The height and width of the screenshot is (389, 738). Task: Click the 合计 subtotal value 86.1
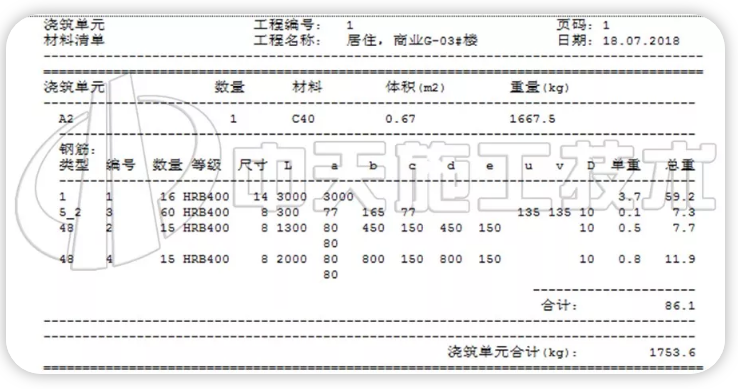tap(680, 306)
